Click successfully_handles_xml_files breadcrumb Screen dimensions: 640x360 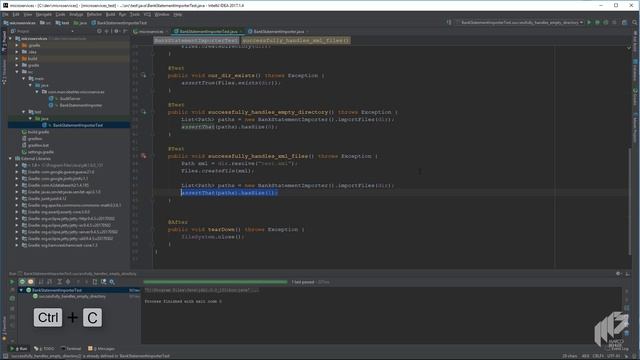pos(296,40)
